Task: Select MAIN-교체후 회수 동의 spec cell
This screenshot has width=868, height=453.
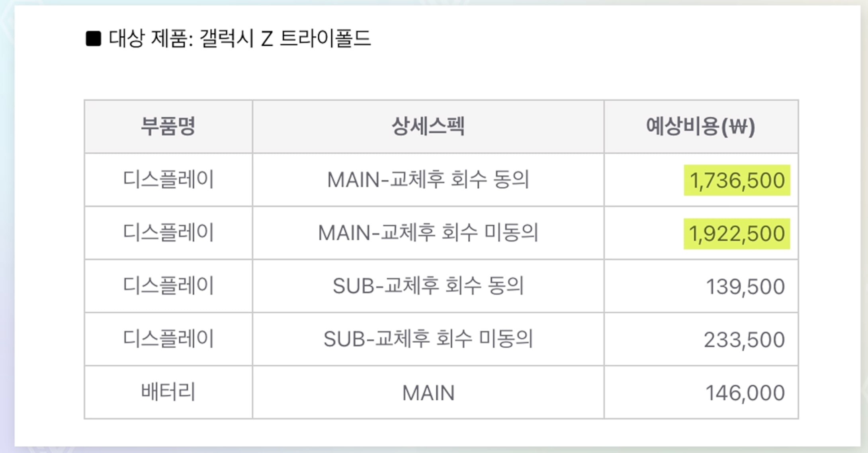Action: pyautogui.click(x=428, y=180)
